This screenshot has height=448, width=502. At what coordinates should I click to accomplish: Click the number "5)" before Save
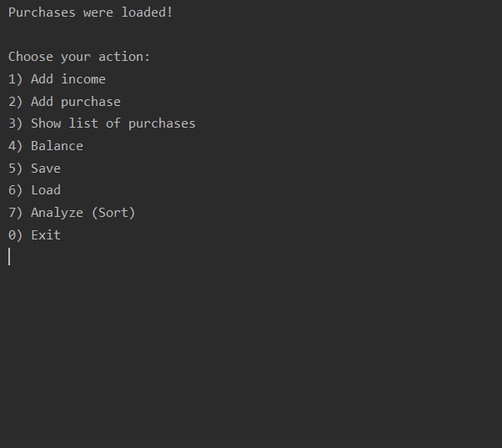click(15, 169)
